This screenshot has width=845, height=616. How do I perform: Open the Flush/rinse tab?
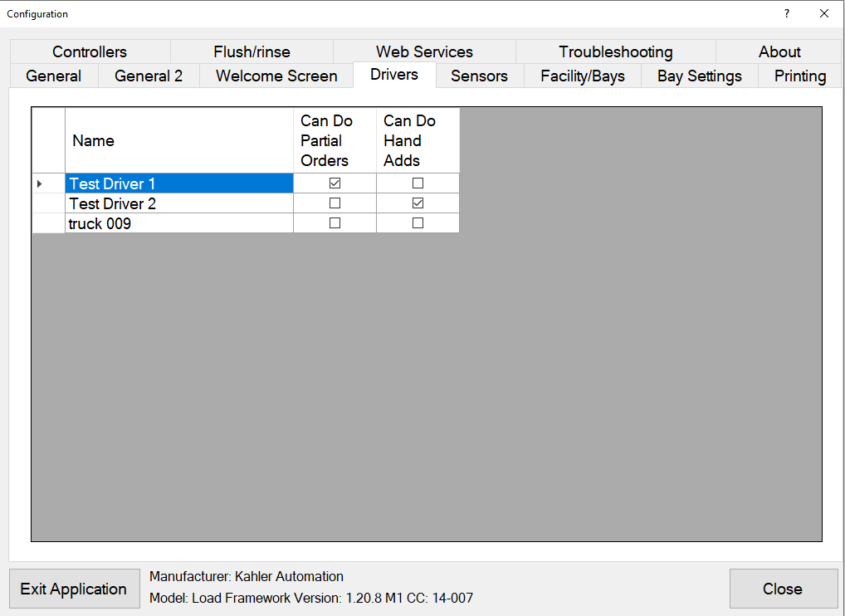pyautogui.click(x=253, y=51)
